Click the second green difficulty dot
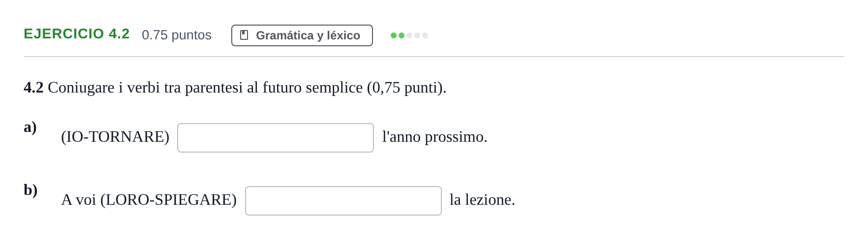Screen dimensions: 868x251 pyautogui.click(x=402, y=35)
